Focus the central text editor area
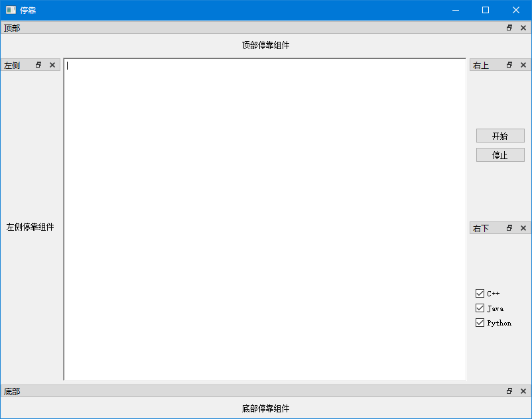Screen dimensions: 532x419 point(265,219)
